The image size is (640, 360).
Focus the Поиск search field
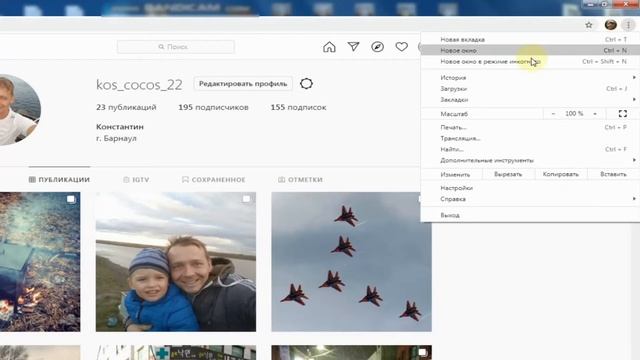click(x=176, y=47)
